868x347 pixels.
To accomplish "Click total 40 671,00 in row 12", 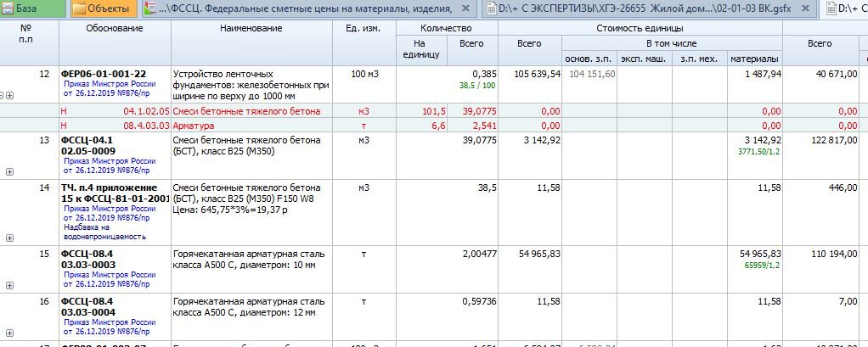I will pos(837,74).
